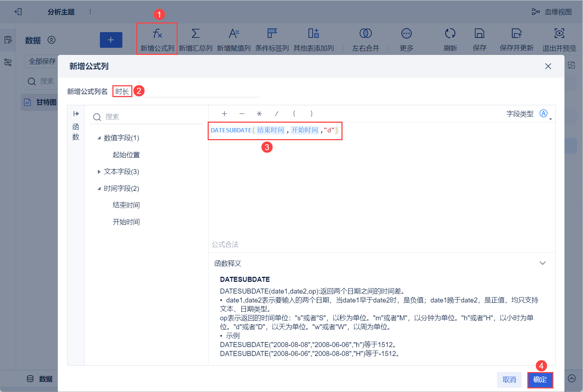Click the 保存 save icon

pyautogui.click(x=479, y=39)
